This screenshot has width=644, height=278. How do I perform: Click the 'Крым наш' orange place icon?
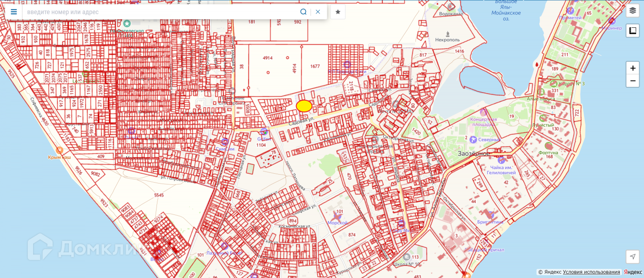[59, 150]
